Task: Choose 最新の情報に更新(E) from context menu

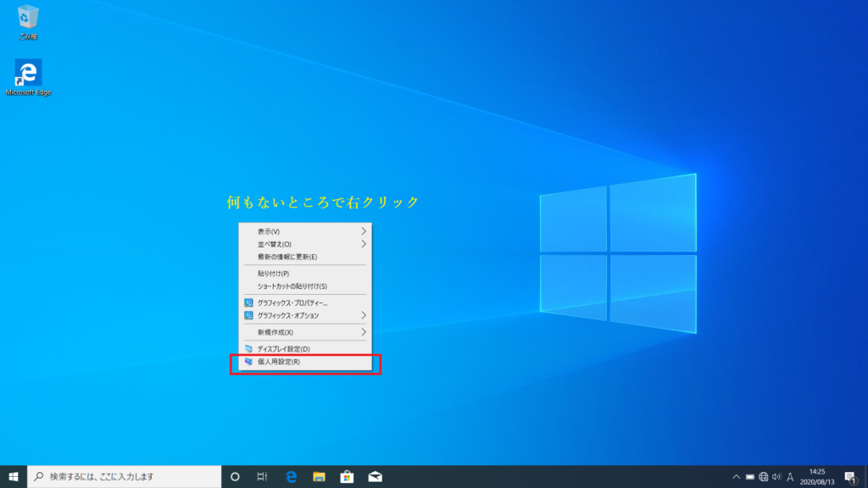Action: 305,257
